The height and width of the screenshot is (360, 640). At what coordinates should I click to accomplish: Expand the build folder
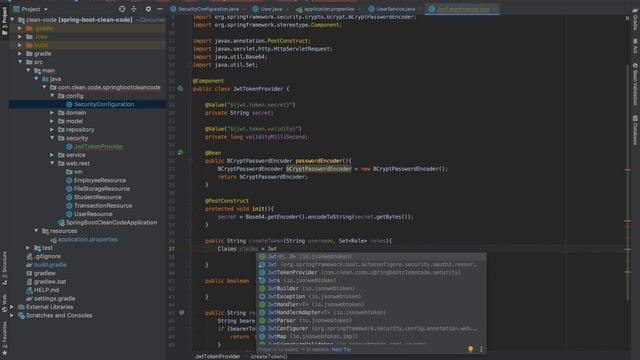click(20, 45)
